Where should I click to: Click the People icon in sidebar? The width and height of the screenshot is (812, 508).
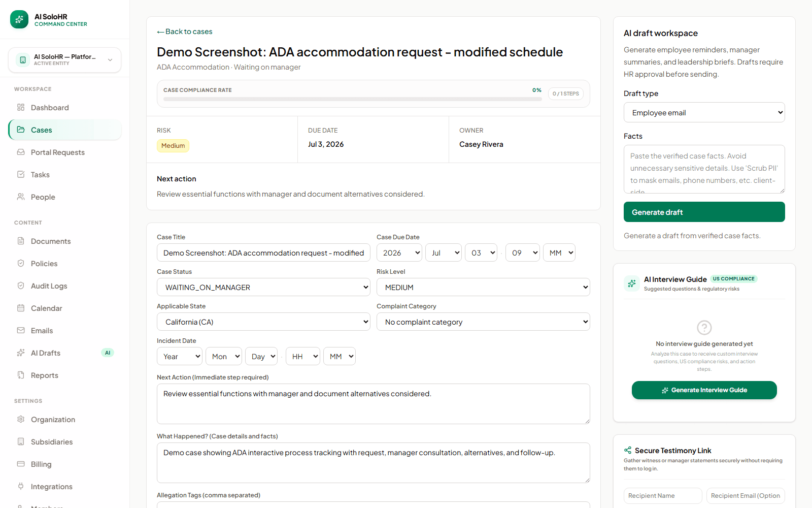[21, 197]
